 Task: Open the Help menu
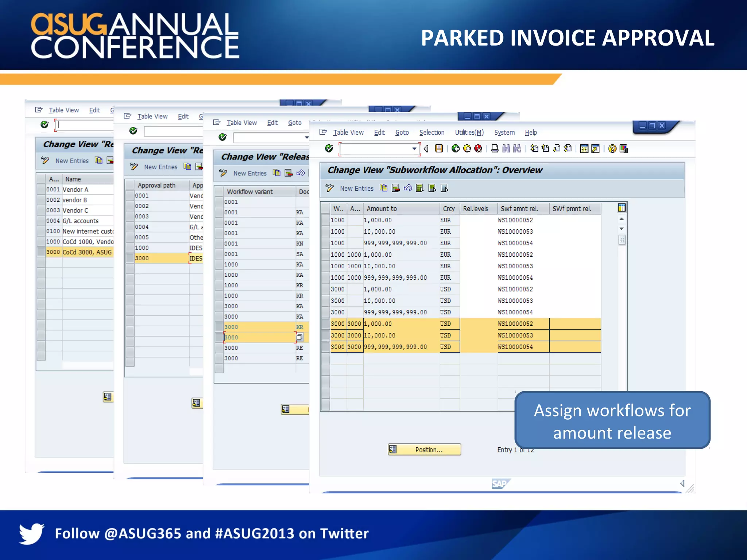[531, 132]
